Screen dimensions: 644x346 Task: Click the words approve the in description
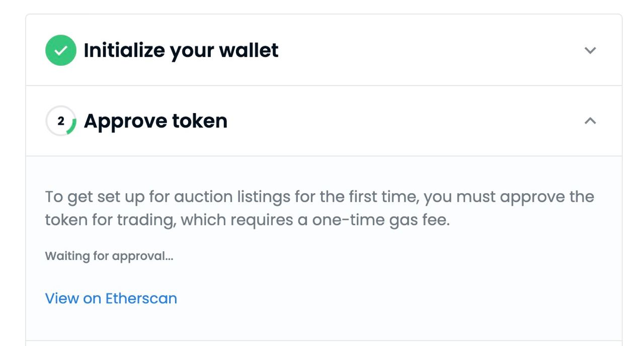[547, 197]
